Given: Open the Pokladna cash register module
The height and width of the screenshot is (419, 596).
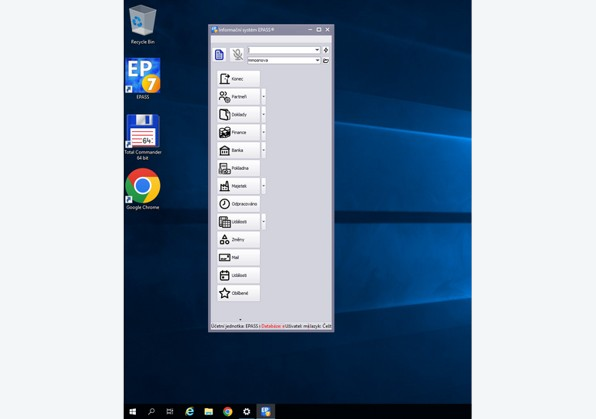Looking at the screenshot, I should click(x=238, y=168).
